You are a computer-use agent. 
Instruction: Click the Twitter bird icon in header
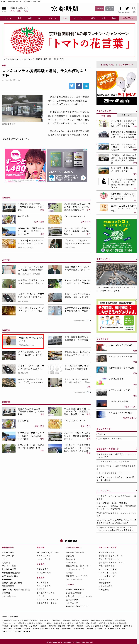[x=127, y=9]
